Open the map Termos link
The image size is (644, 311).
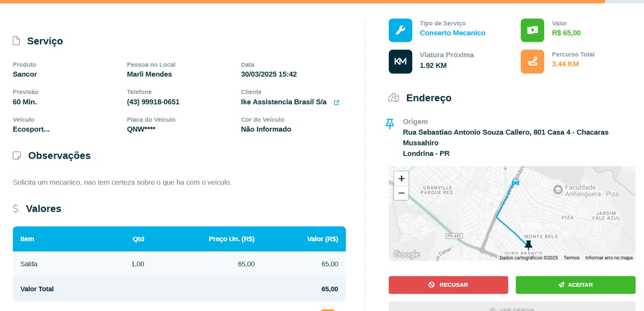pyautogui.click(x=571, y=258)
